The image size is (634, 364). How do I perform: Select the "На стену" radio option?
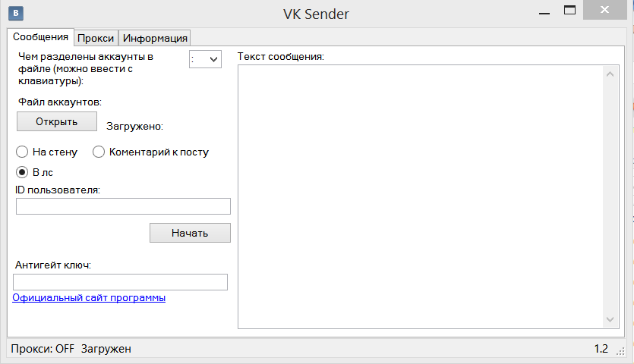pos(23,152)
